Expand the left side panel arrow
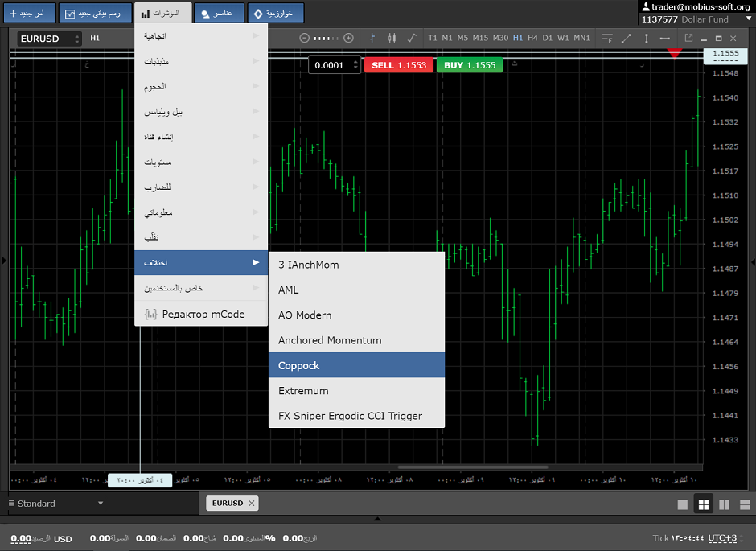 click(4, 261)
